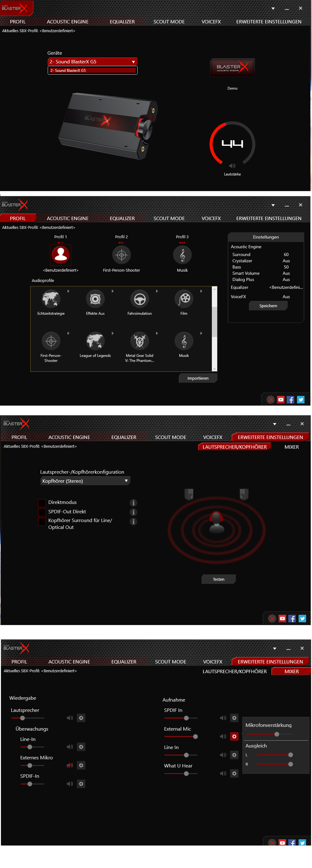The image size is (312, 868).
Task: Expand the arrow beside Metal Gear Solid profile
Action: (x=157, y=333)
